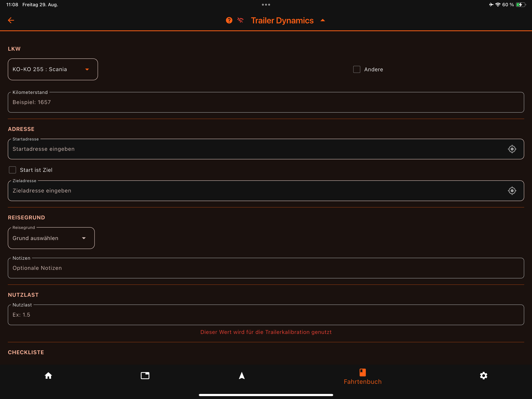Use current location for Zieladresse
The image size is (532, 399).
pyautogui.click(x=512, y=191)
